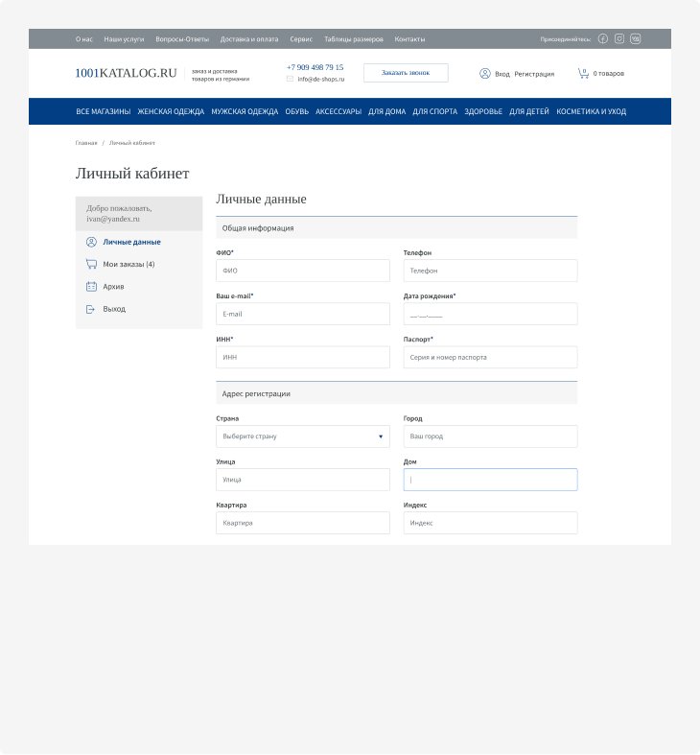
Task: Click the active Дом input field
Action: pyautogui.click(x=490, y=480)
